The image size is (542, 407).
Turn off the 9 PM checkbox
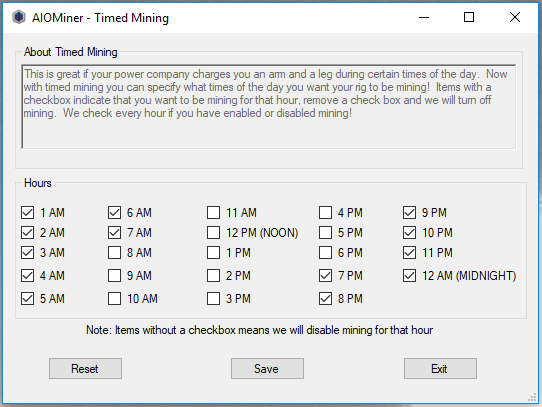(x=409, y=213)
